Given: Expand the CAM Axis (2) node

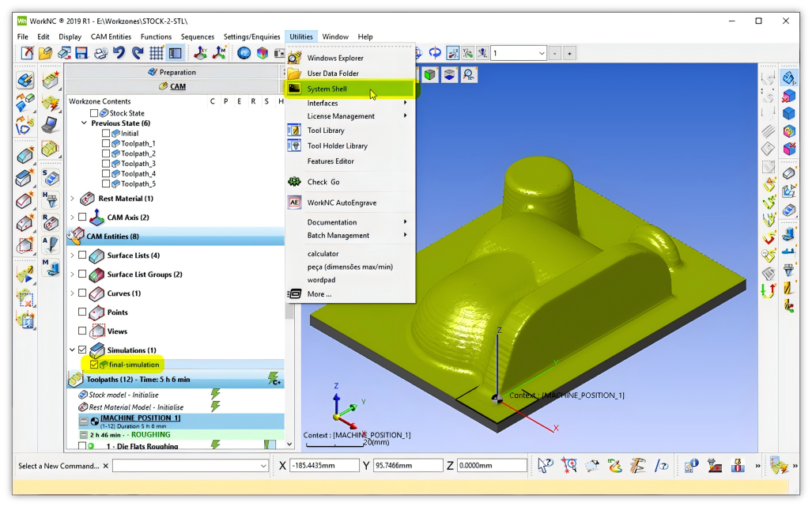Looking at the screenshot, I should 73,217.
